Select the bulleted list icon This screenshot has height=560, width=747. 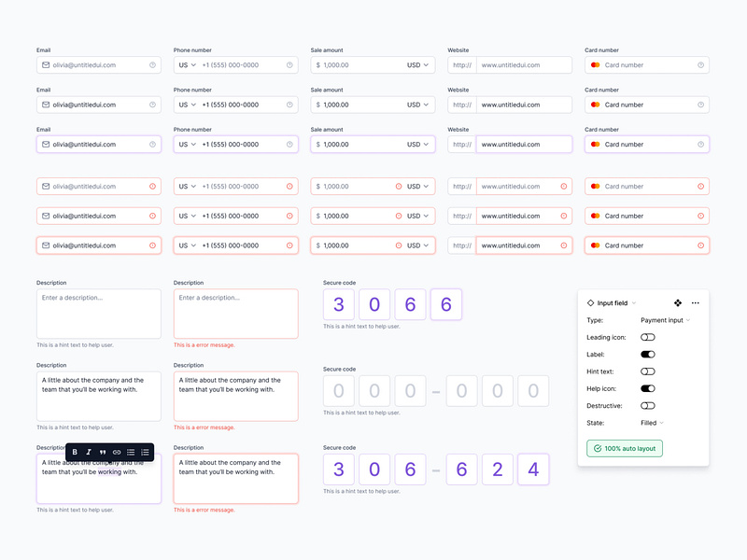[x=130, y=452]
